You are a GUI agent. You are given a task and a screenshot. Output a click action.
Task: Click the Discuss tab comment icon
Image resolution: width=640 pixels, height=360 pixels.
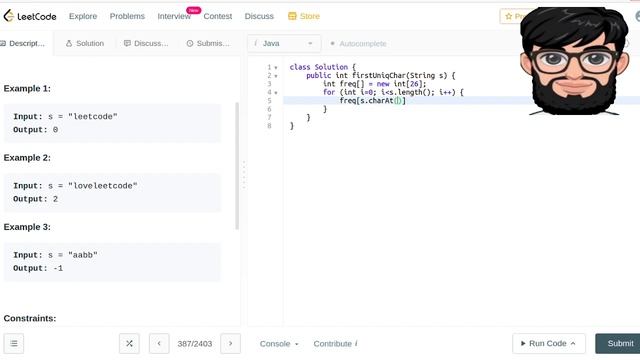[127, 43]
